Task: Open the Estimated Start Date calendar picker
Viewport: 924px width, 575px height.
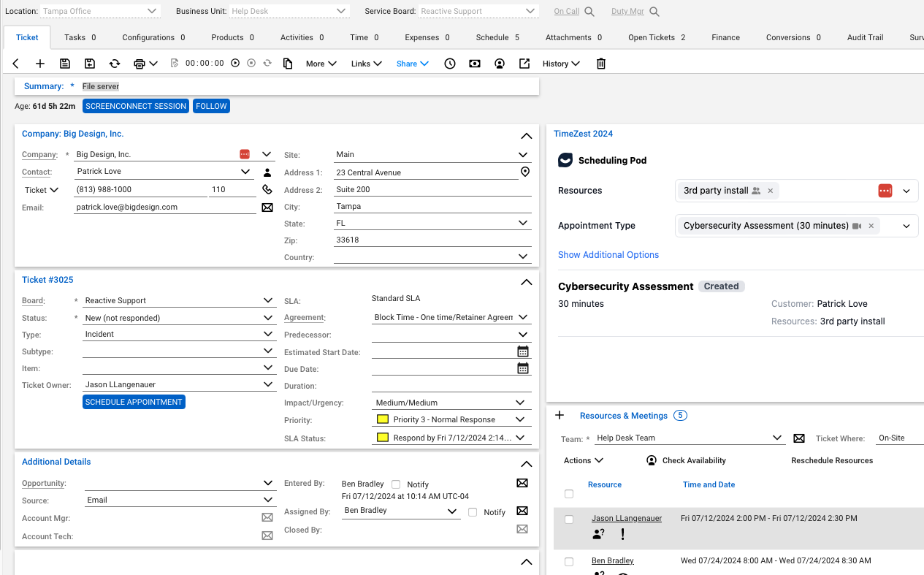Action: (x=523, y=351)
